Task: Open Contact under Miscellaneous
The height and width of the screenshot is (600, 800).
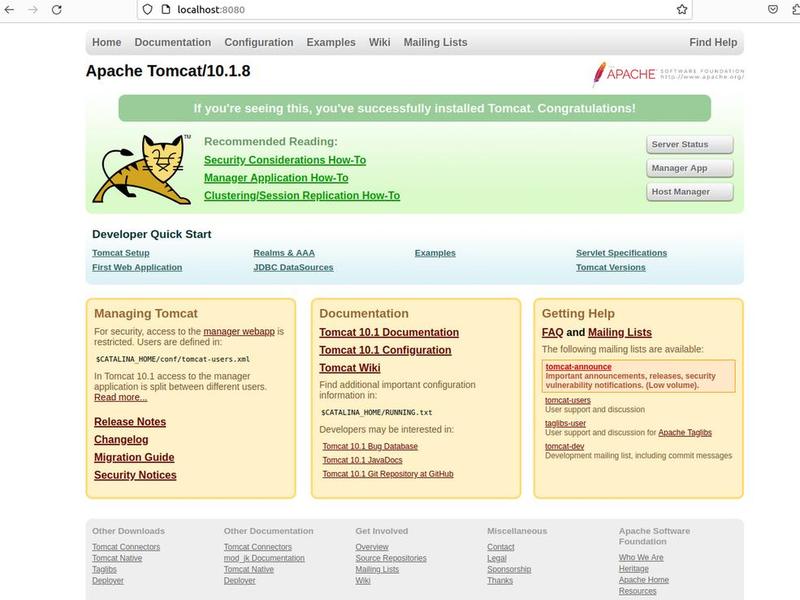Action: [501, 547]
